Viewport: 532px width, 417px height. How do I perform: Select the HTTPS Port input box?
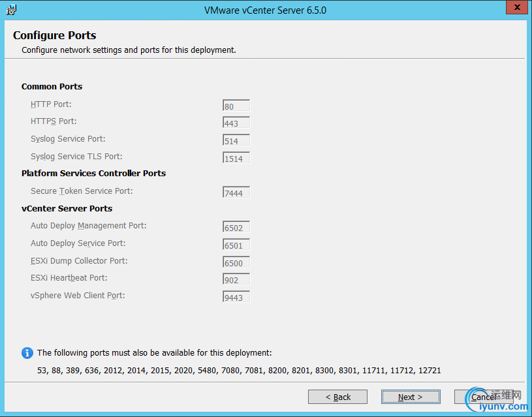[236, 123]
